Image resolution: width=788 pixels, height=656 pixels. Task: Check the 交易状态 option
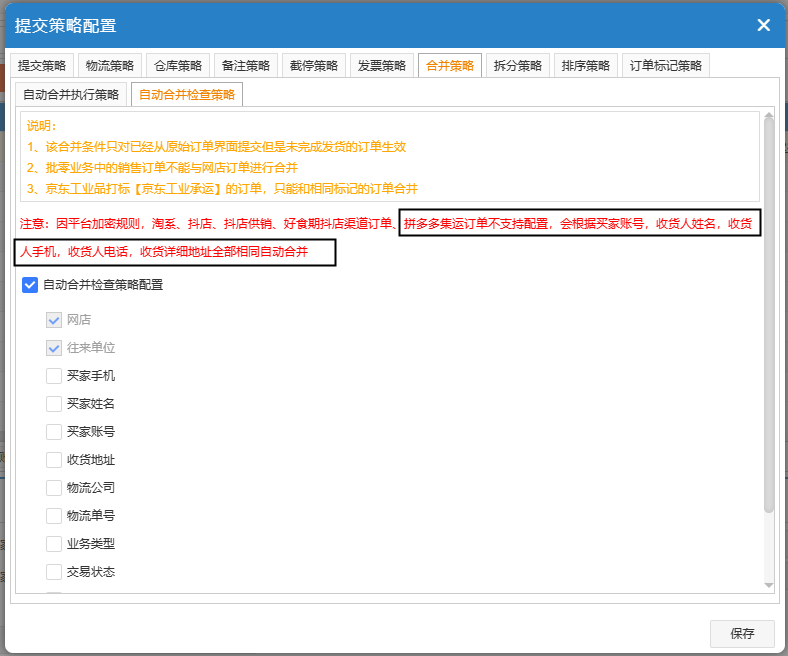click(54, 572)
